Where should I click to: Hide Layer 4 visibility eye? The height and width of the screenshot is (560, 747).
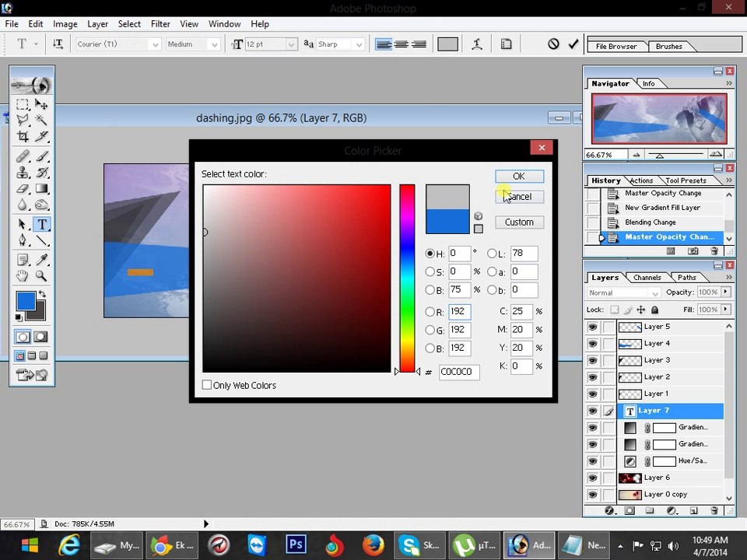[x=592, y=343]
